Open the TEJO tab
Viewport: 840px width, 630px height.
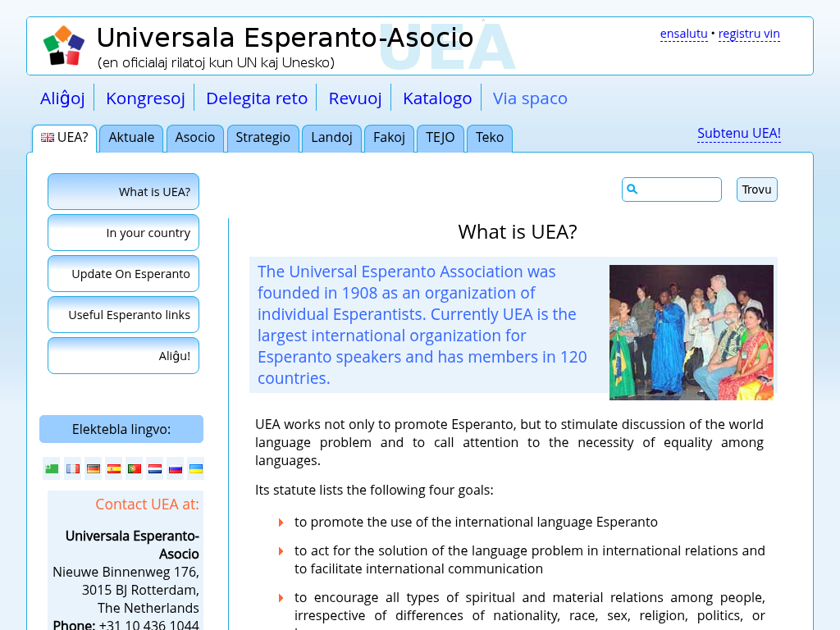pos(440,138)
